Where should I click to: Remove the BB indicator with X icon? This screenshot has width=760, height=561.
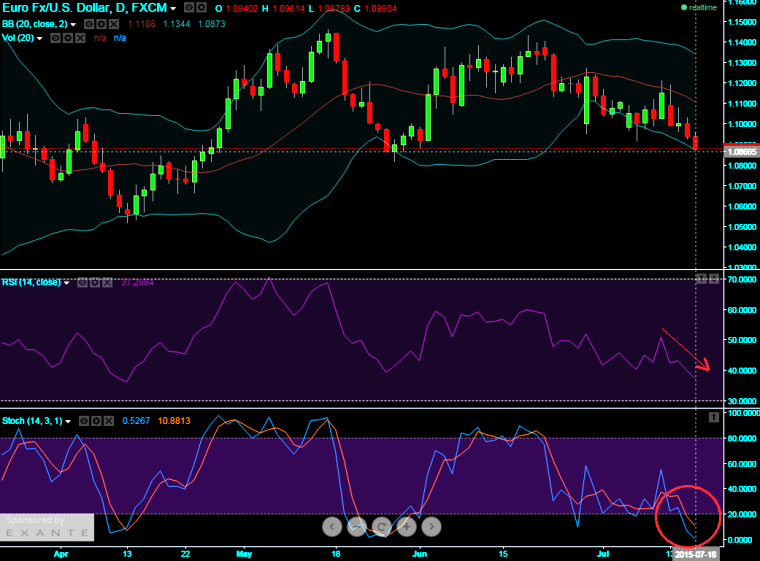coord(113,24)
